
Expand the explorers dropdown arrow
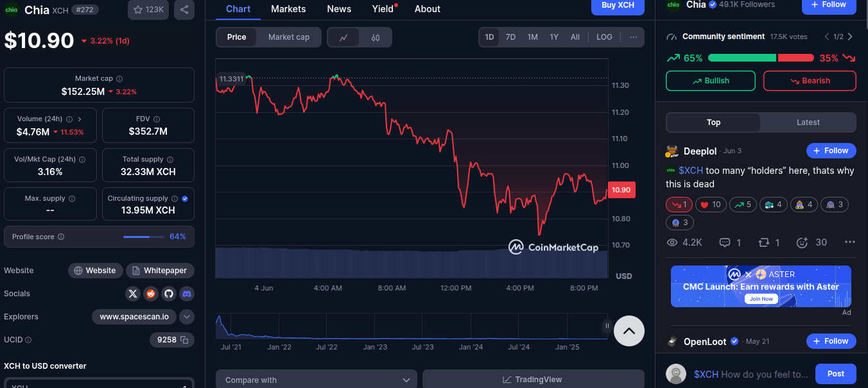coord(187,317)
